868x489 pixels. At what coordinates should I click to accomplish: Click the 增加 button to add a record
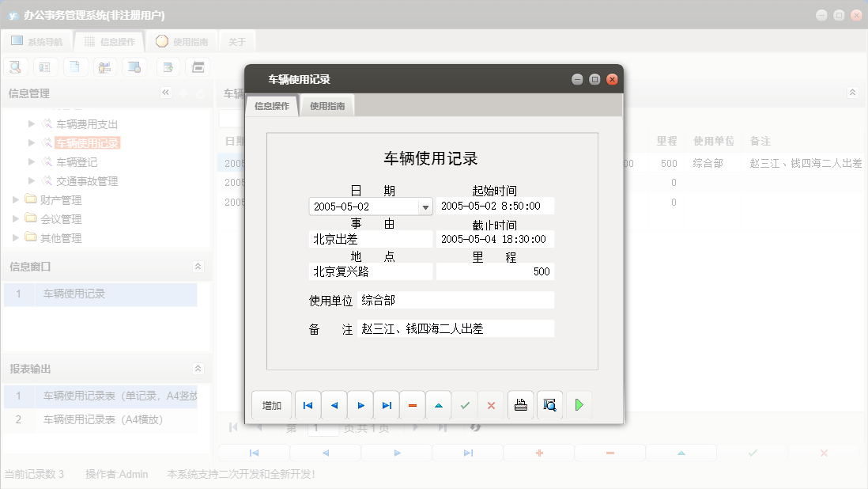[x=271, y=404]
